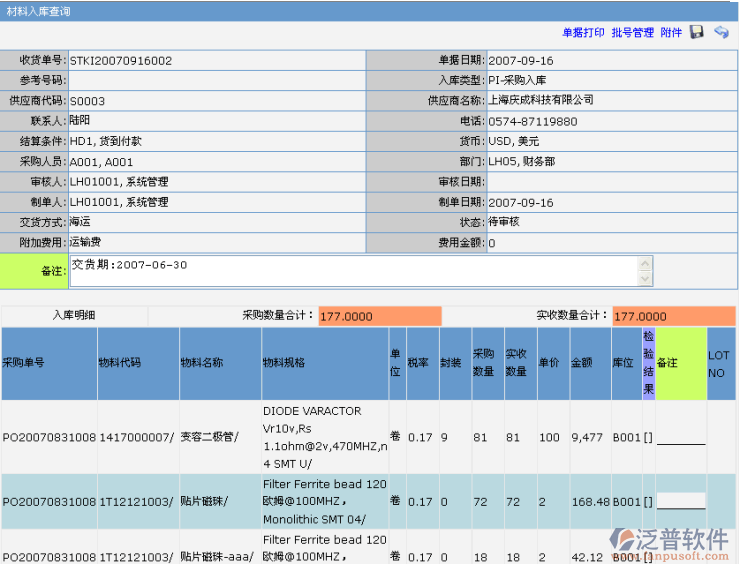Viewport: 739px width, 572px height.
Task: Click the 泛普软件 logo watermark
Action: pos(669,541)
